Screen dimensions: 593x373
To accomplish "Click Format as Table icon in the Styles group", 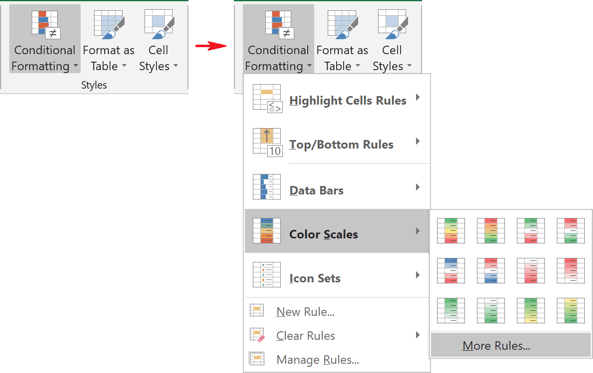I will (109, 25).
